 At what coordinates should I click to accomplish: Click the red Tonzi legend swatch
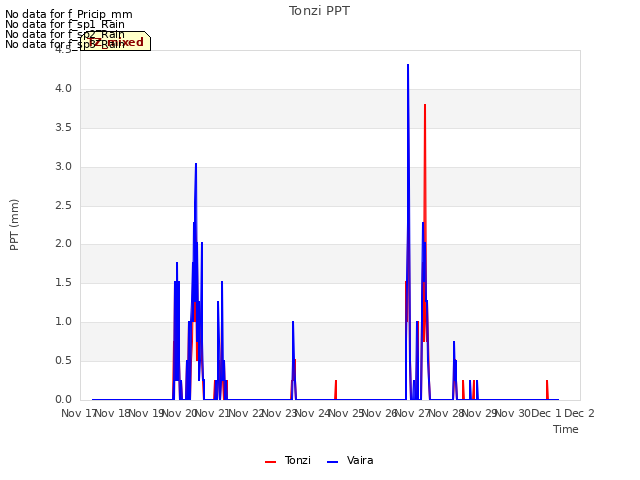pos(270,462)
